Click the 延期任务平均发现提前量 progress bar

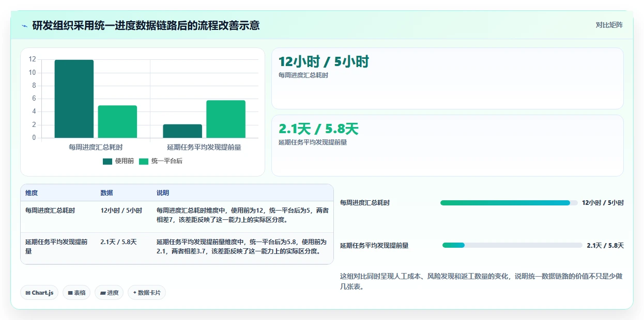point(512,245)
